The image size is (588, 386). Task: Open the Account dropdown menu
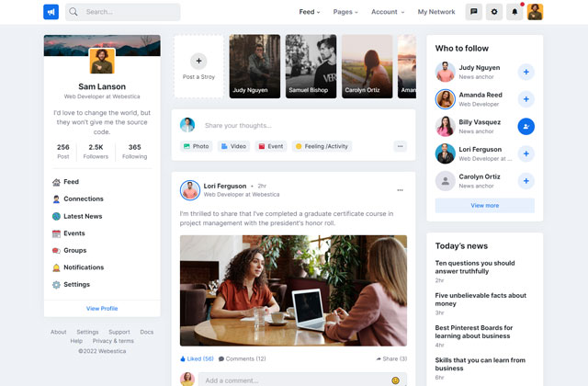[x=388, y=12]
